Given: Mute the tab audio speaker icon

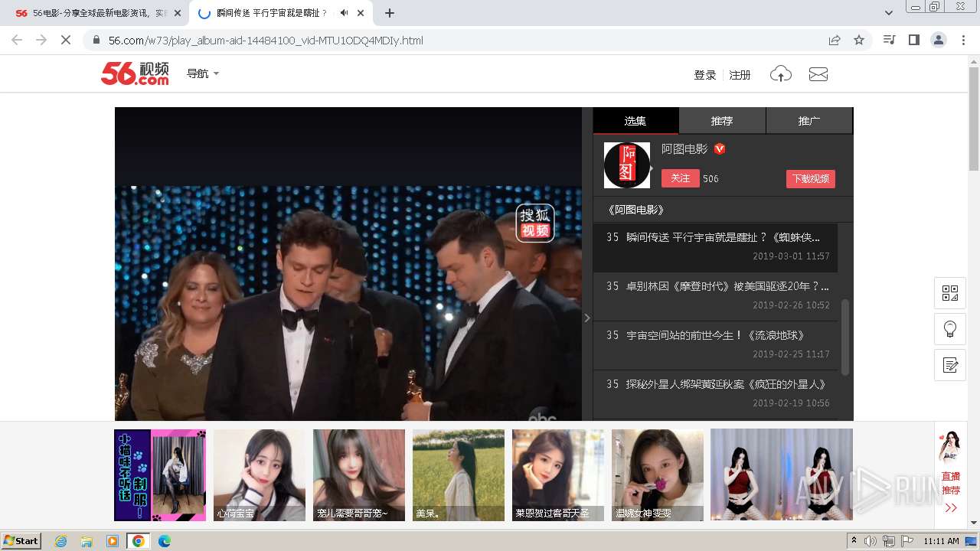Looking at the screenshot, I should [x=345, y=13].
